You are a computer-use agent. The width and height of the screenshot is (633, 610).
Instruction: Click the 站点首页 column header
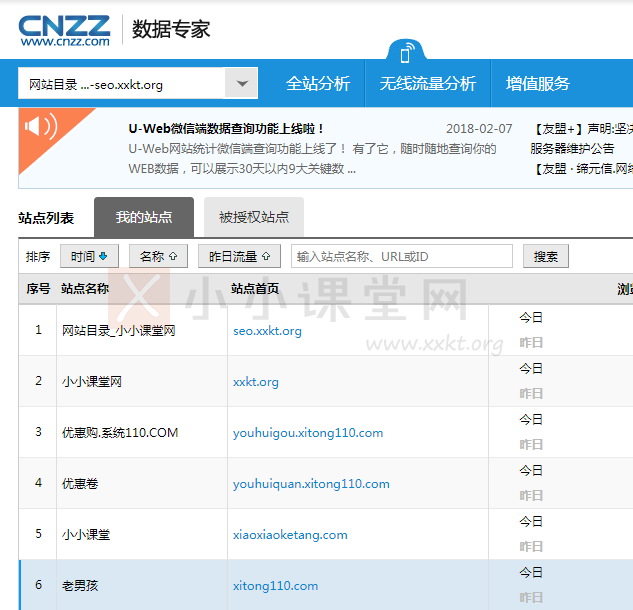pos(255,289)
